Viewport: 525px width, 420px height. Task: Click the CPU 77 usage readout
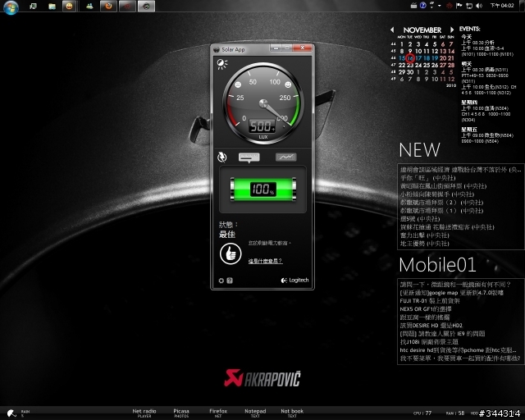(422, 413)
